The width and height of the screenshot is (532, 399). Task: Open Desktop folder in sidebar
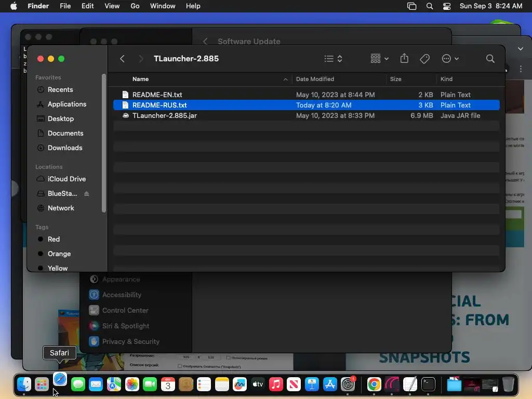60,119
